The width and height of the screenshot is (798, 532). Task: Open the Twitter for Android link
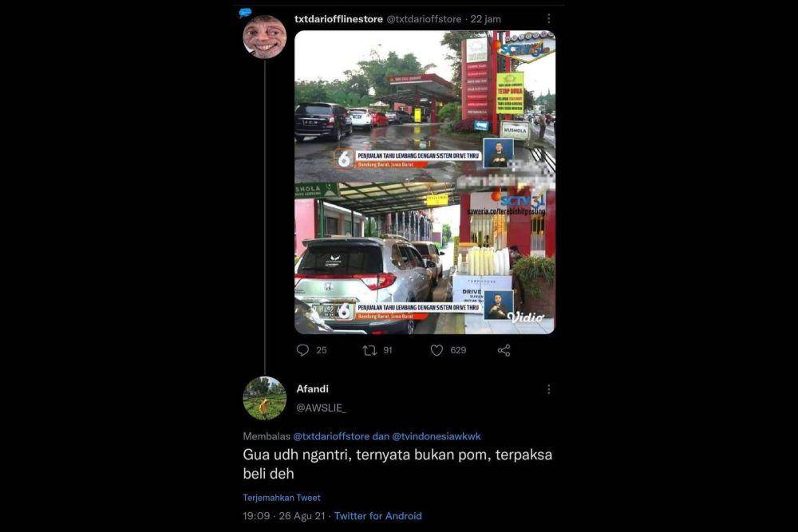coord(377,516)
